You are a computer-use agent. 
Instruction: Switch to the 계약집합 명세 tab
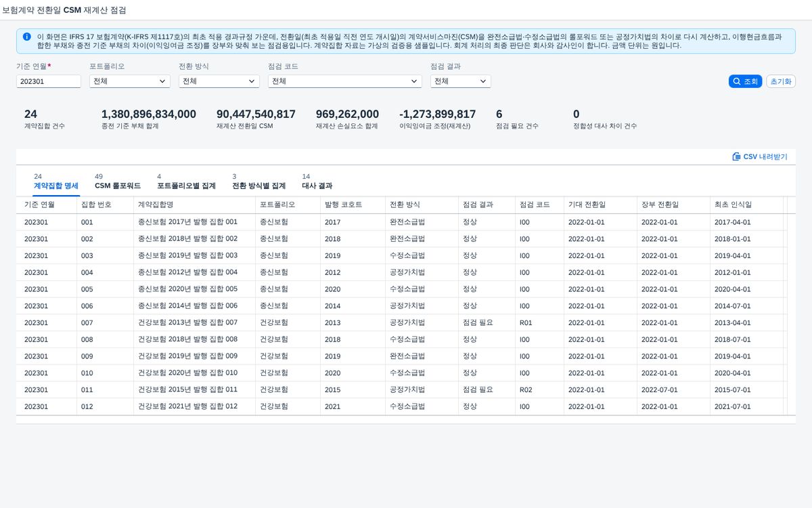(56, 182)
